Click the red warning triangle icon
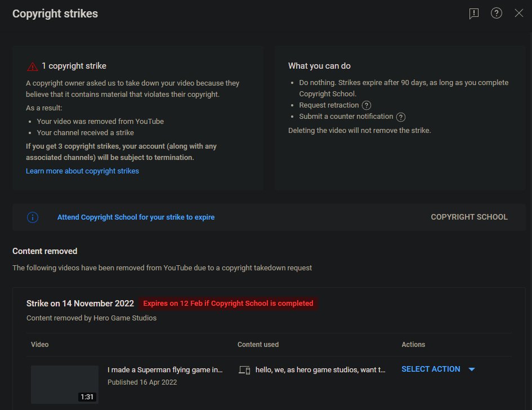Viewport: 532px width, 410px height. (33, 66)
